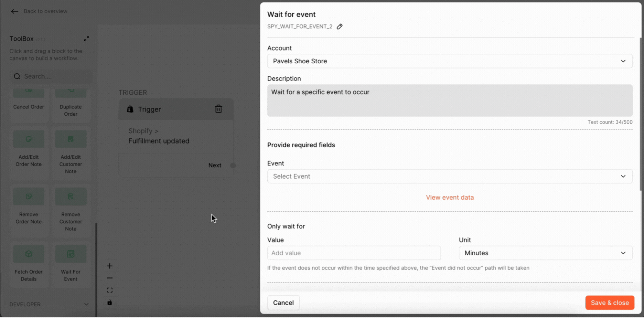
Task: Click the Cancel button
Action: tap(283, 303)
